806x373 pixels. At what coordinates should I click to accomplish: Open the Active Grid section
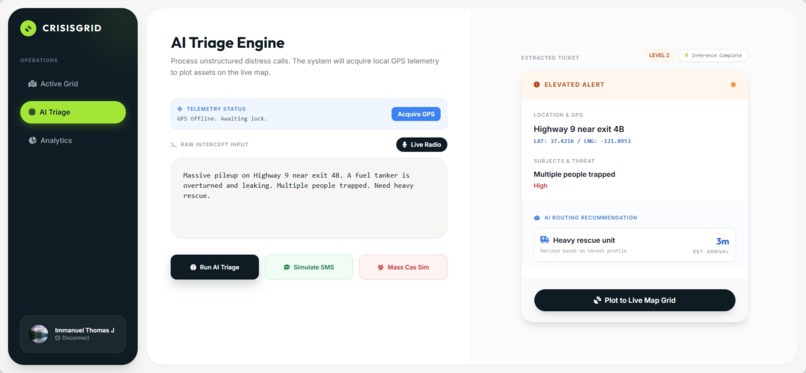(x=72, y=84)
